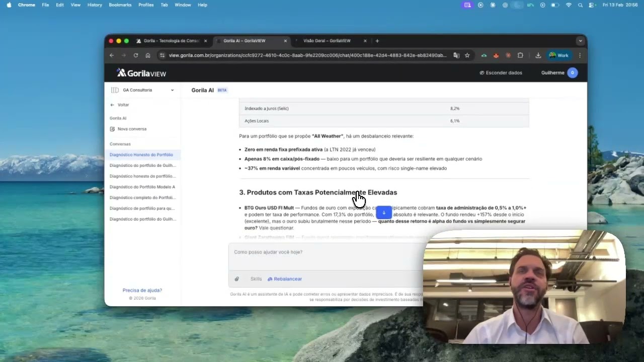Open translate page icon in address bar
The height and width of the screenshot is (362, 644).
pyautogui.click(x=456, y=55)
